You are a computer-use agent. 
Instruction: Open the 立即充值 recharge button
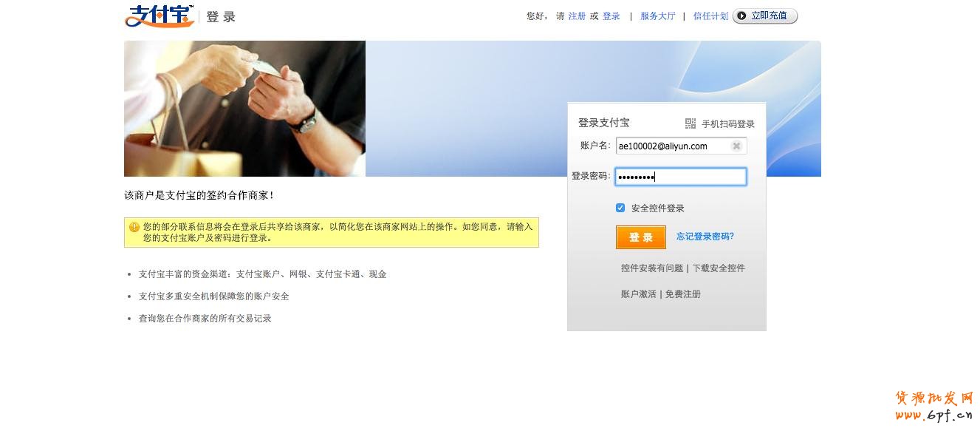765,16
